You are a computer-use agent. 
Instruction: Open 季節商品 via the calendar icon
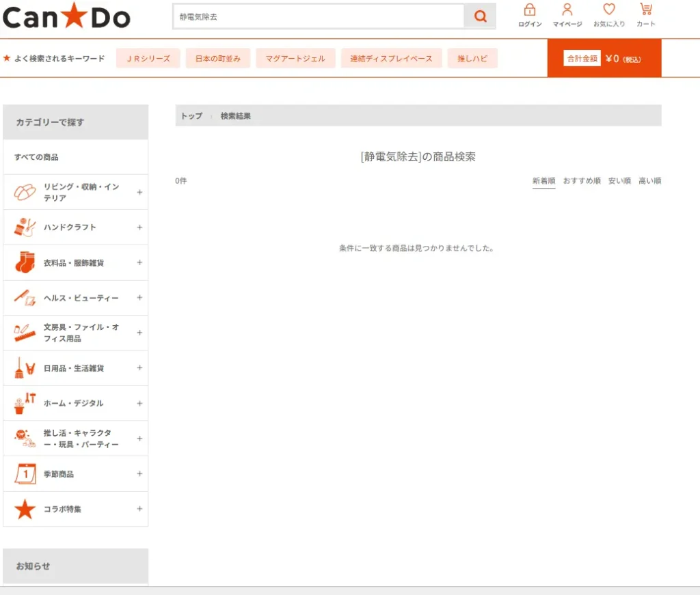tap(25, 473)
